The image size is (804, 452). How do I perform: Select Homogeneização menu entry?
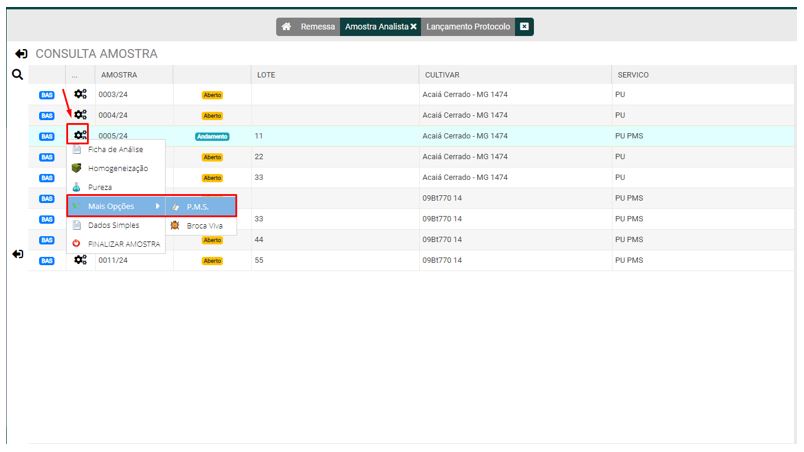tap(117, 168)
